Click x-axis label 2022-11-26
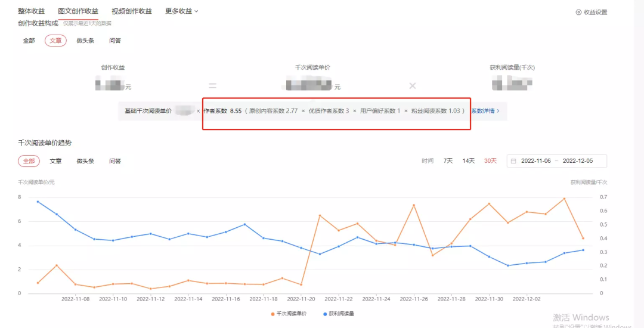 (x=414, y=299)
